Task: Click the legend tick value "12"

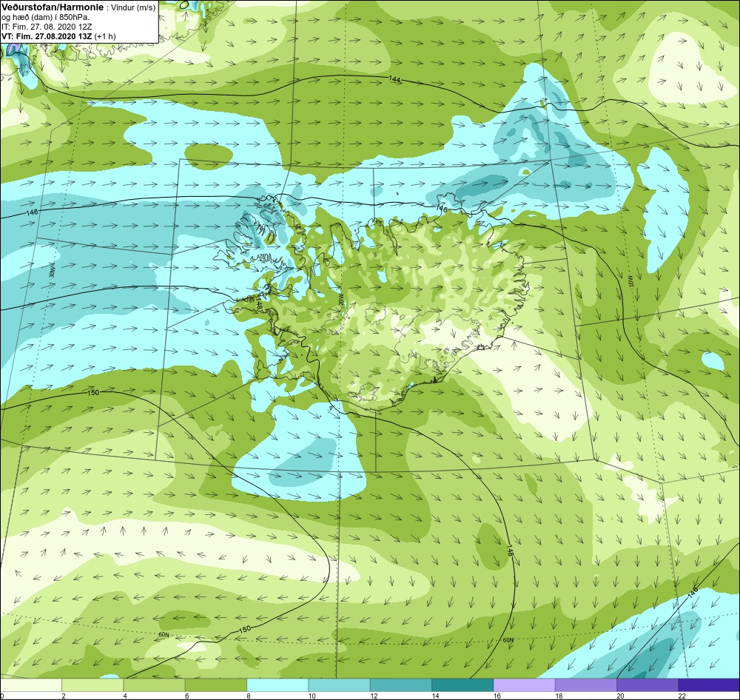Action: click(x=374, y=696)
